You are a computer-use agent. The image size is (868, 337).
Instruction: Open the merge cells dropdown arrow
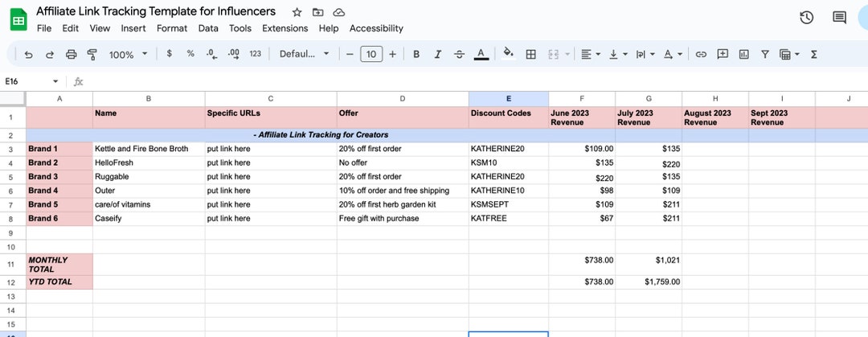567,54
